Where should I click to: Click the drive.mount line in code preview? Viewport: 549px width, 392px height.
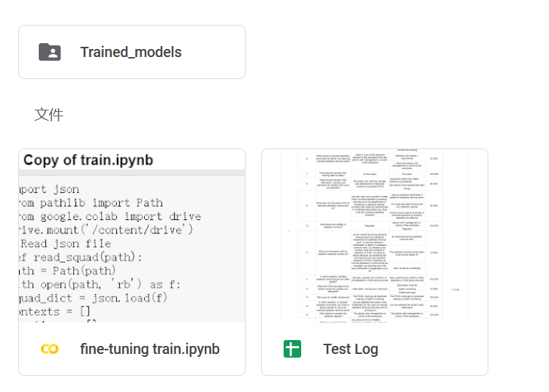[106, 230]
